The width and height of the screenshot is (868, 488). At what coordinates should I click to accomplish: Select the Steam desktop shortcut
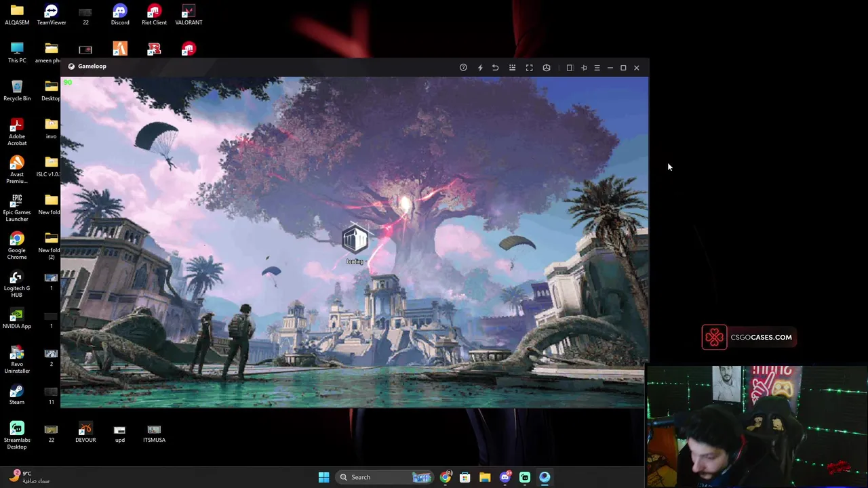(17, 394)
